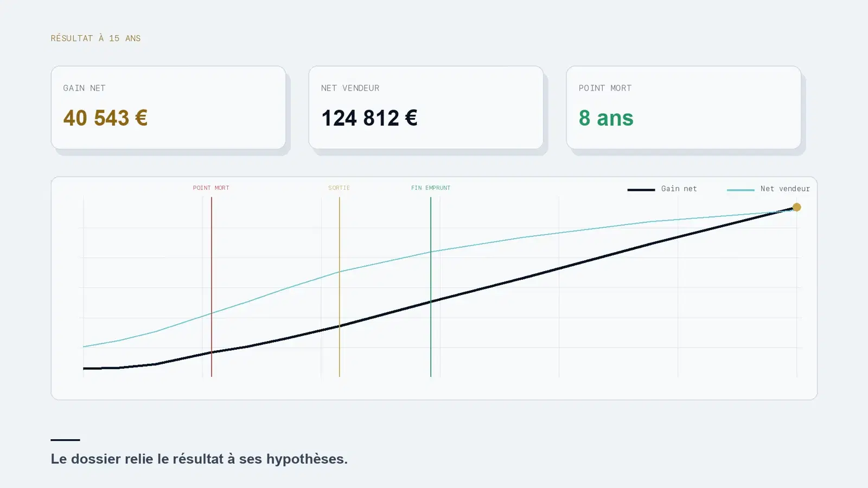Click the green 8 ans value
Image resolution: width=868 pixels, height=488 pixels.
tap(606, 118)
